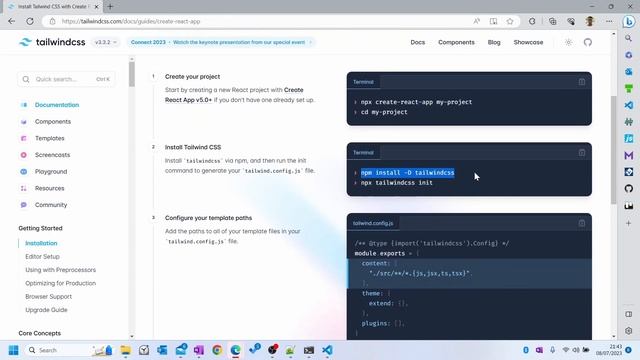Open the Browser Support link
640x360 pixels.
coord(48,297)
